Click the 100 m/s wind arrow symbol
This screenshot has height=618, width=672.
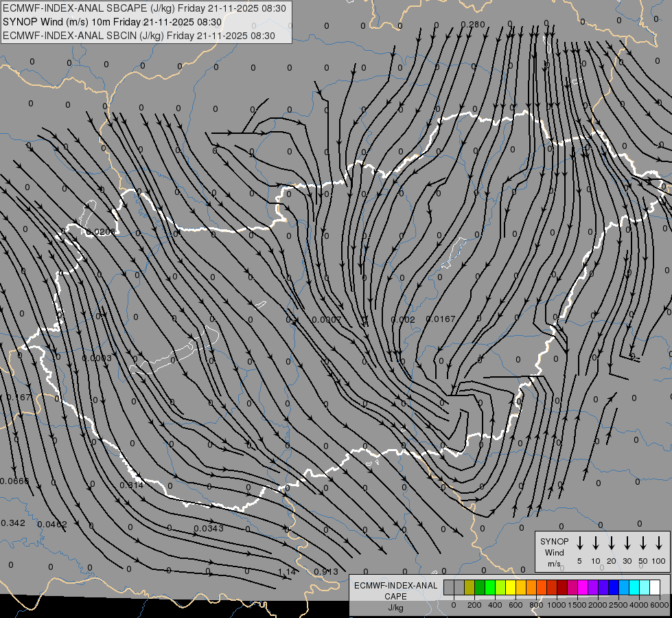[x=659, y=543]
